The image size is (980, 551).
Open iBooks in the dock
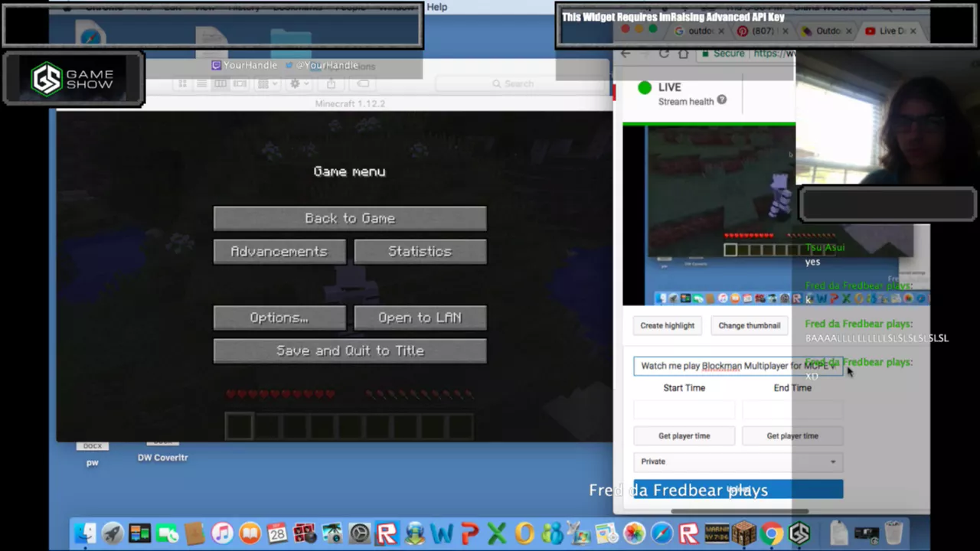tap(250, 533)
